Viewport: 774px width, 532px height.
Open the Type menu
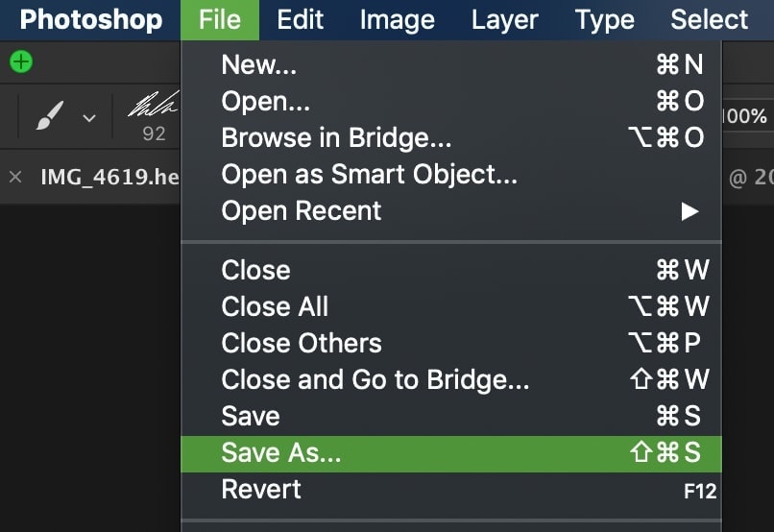click(x=605, y=20)
